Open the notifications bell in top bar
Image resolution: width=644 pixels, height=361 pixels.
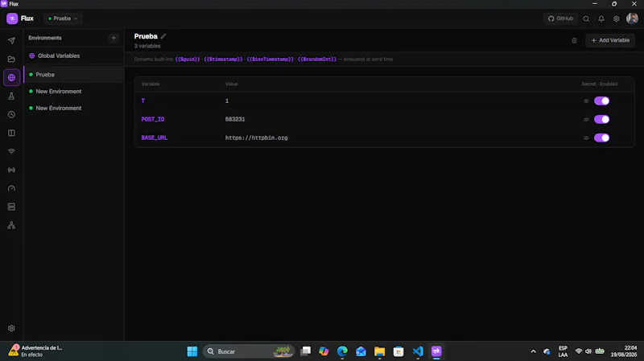click(x=601, y=18)
